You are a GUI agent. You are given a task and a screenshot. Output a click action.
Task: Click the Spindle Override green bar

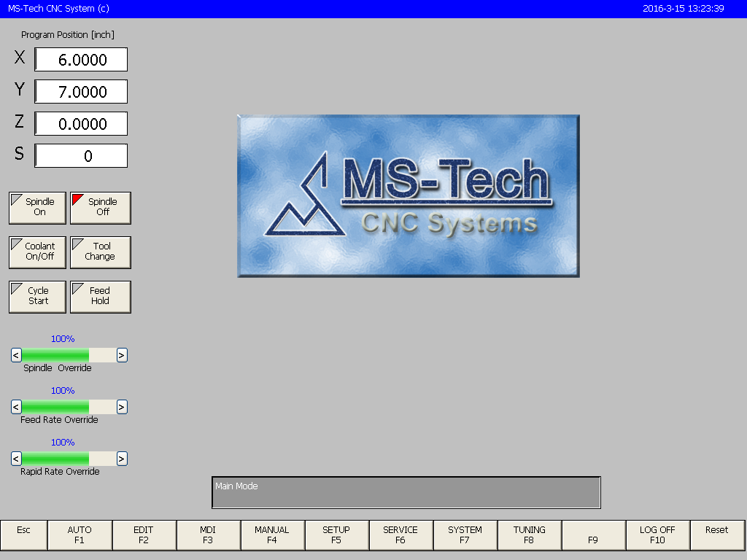[x=55, y=355]
